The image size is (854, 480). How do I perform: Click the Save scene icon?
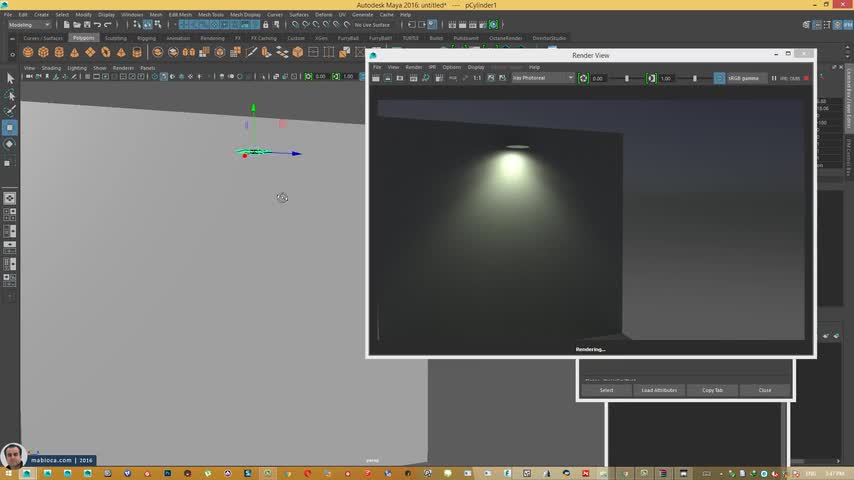[87, 25]
